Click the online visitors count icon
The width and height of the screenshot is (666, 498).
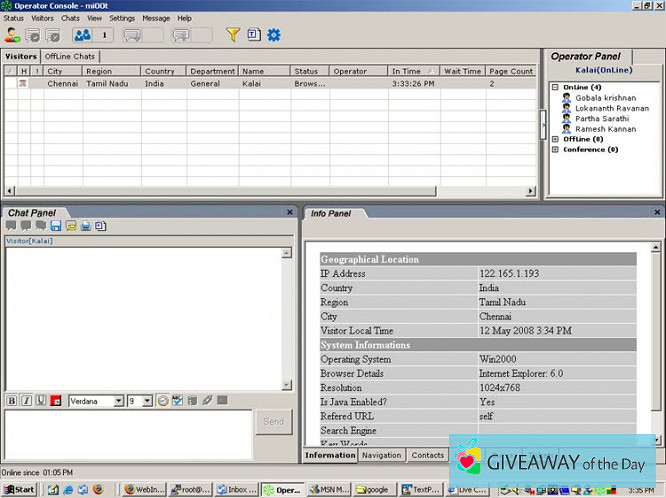click(82, 35)
